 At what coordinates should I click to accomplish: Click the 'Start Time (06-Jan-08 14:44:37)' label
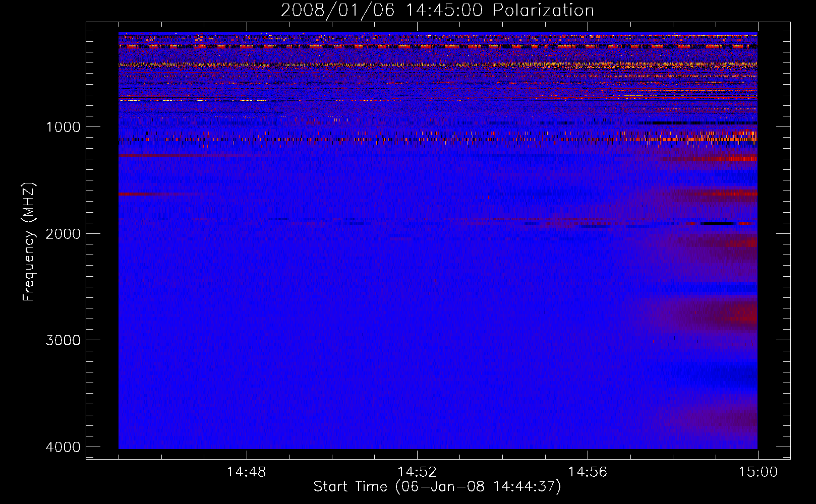[437, 487]
